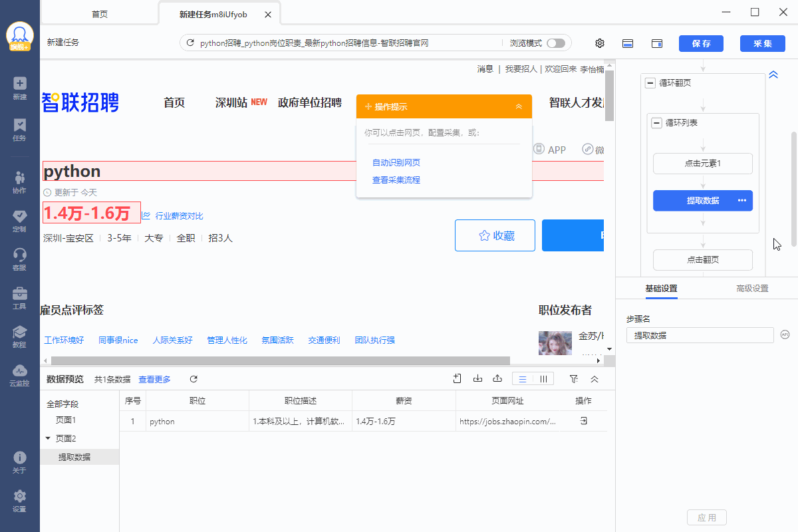The image size is (798, 532).
Task: Click the add-field icon in the data preview toolbar
Action: click(458, 379)
